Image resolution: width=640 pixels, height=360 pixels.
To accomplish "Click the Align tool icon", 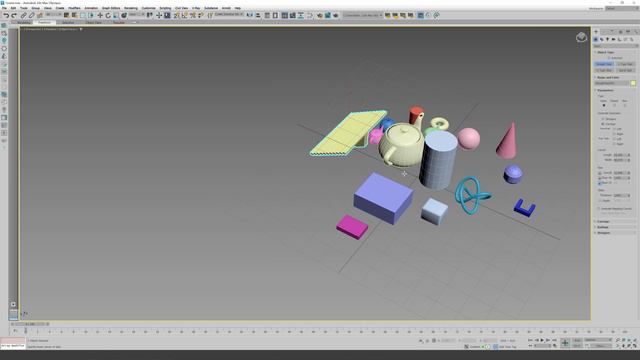I will coord(258,16).
